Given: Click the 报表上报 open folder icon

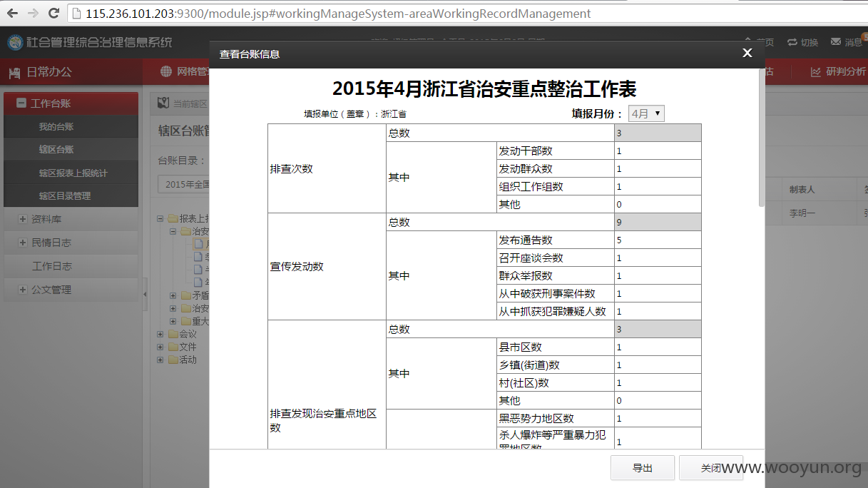Looking at the screenshot, I should pyautogui.click(x=173, y=218).
